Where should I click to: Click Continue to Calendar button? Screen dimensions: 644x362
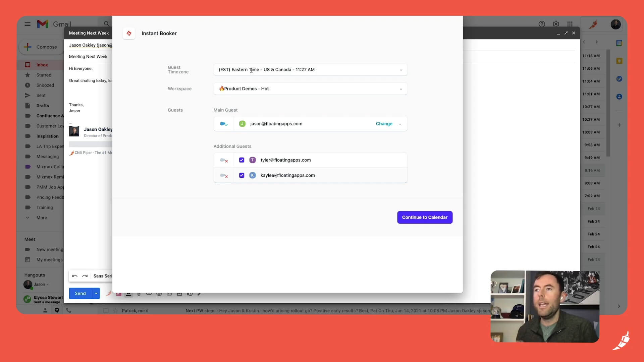[425, 217]
